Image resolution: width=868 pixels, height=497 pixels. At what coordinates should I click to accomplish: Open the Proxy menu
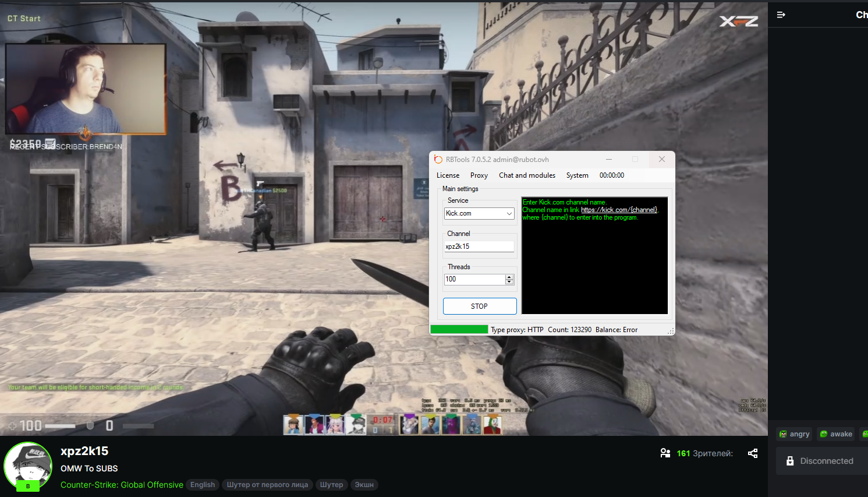click(479, 175)
